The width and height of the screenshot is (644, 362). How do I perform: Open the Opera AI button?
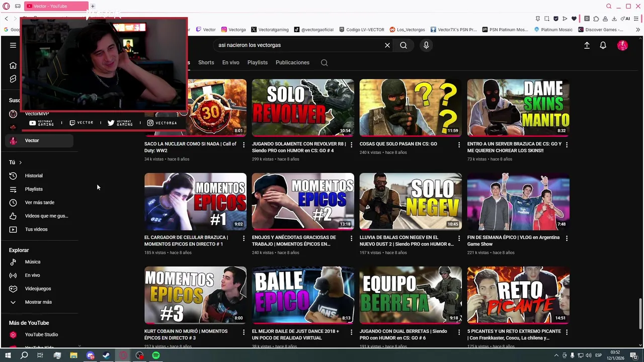626,19
